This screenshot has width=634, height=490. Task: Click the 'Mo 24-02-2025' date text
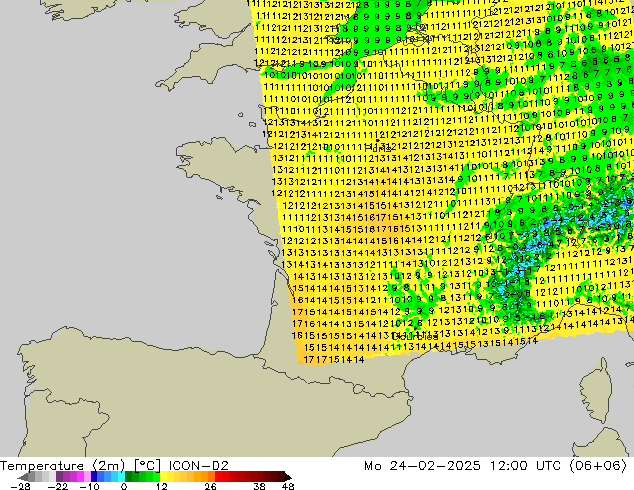(x=422, y=466)
